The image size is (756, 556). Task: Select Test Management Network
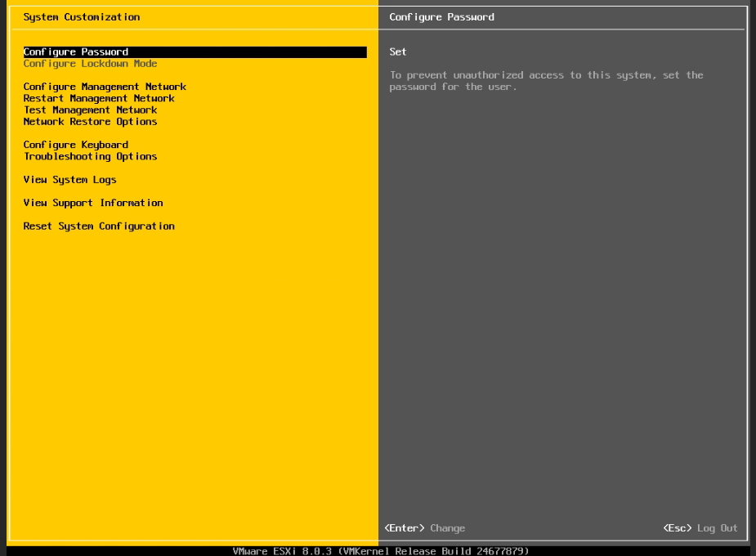90,110
